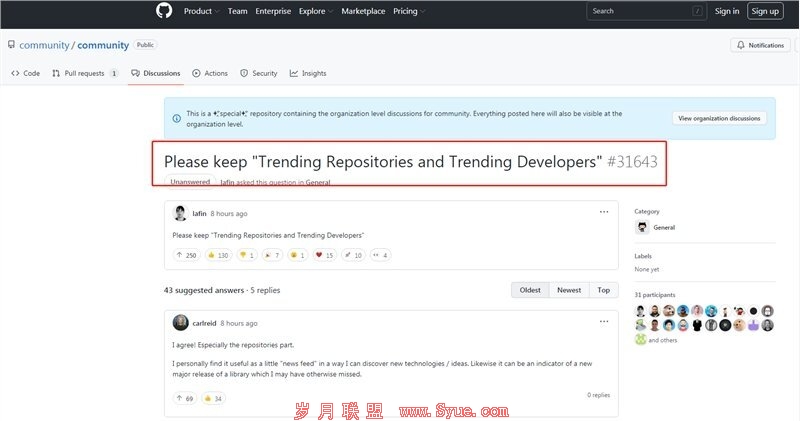This screenshot has height=421, width=800.
Task: Add rocket reaction showing 10
Action: (353, 255)
